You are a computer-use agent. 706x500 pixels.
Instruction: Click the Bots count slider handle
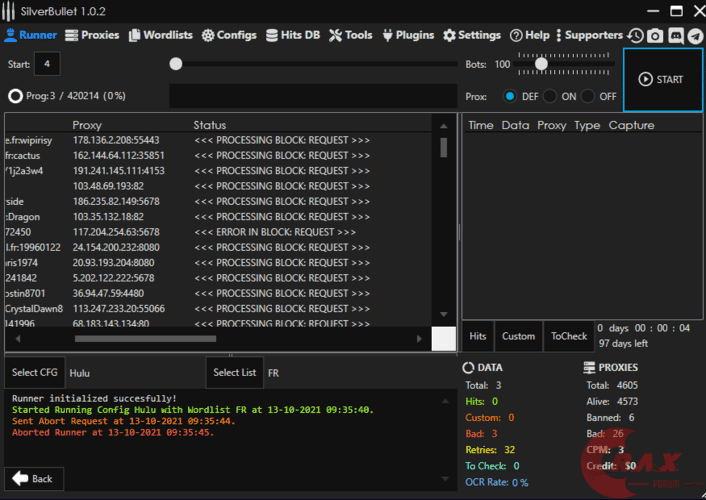(541, 64)
